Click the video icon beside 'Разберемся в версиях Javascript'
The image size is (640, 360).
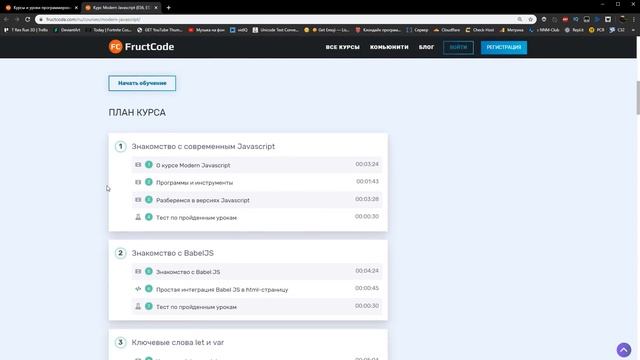coord(138,200)
